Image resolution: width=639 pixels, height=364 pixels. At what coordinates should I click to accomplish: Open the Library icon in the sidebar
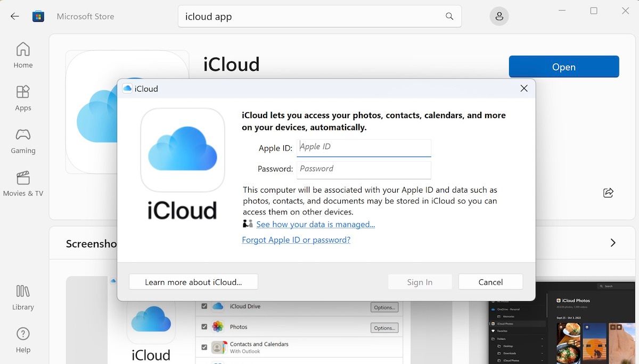(x=22, y=292)
